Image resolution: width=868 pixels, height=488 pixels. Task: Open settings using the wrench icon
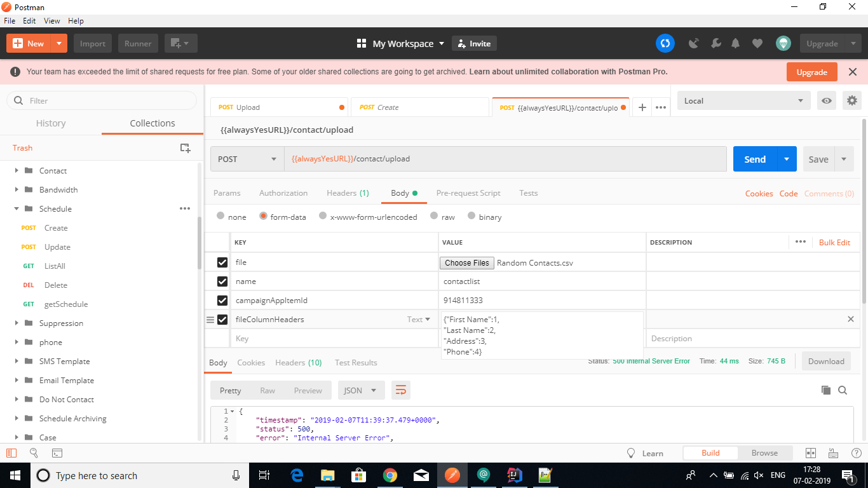tap(715, 43)
